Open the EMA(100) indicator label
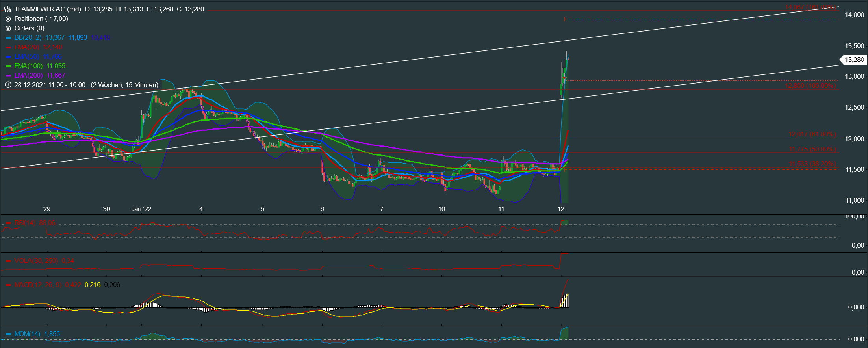Image resolution: width=868 pixels, height=348 pixels. (x=28, y=66)
